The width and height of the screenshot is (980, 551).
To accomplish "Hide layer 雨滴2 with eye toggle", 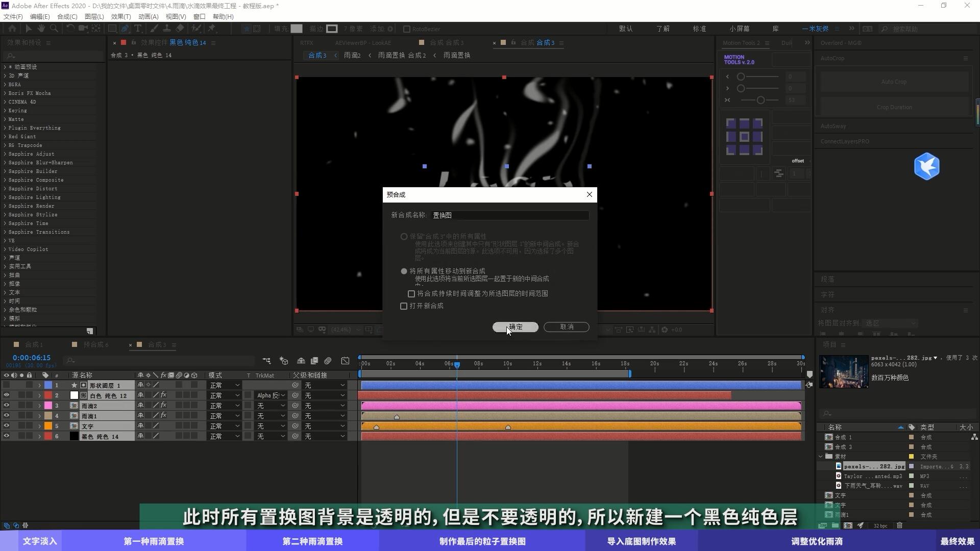I will click(x=6, y=406).
